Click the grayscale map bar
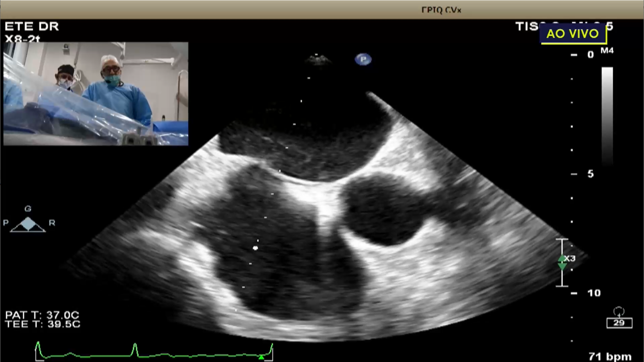The height and width of the screenshot is (362, 644). pos(607,116)
